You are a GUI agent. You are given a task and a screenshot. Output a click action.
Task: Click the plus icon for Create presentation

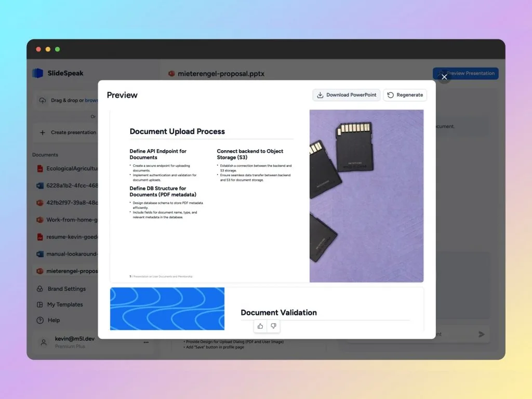tap(43, 132)
